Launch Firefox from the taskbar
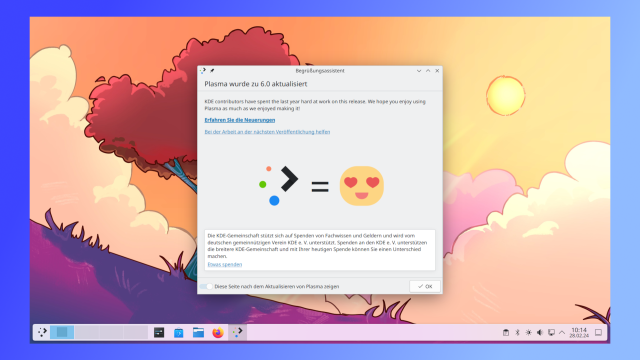Viewport: 640px width, 360px height. coord(218,333)
